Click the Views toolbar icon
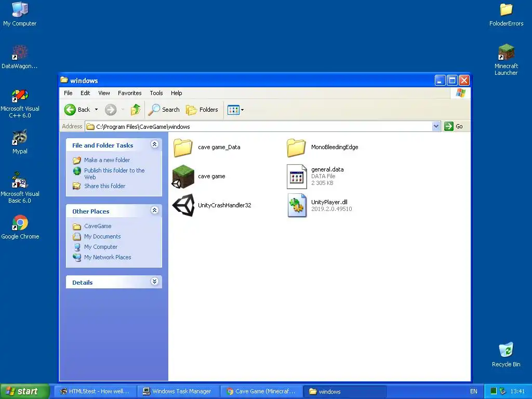This screenshot has width=532, height=399. click(x=233, y=110)
